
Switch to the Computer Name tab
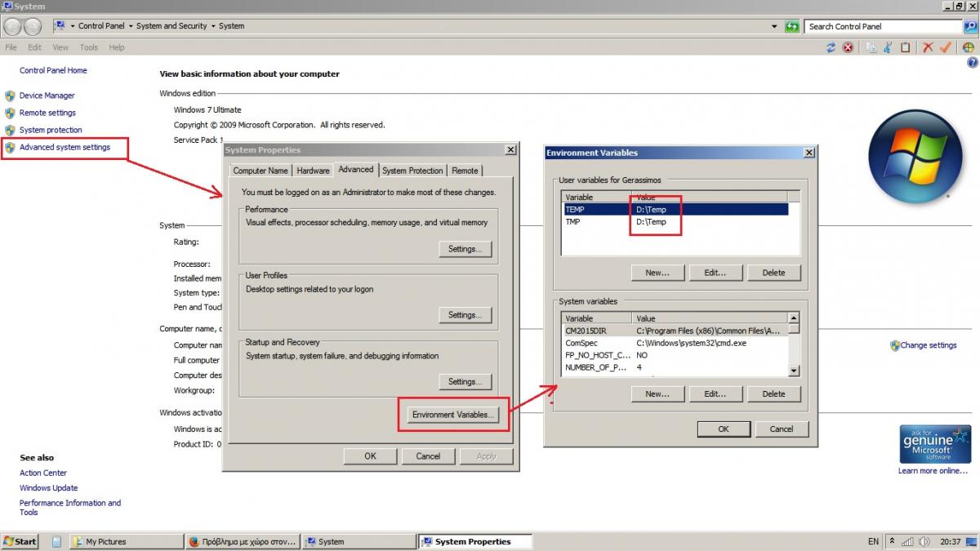tap(261, 171)
